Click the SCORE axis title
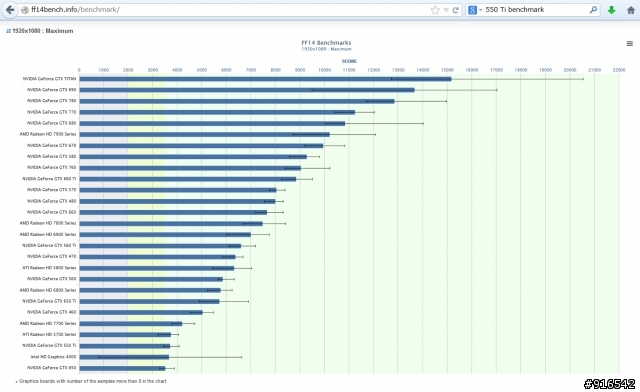The width and height of the screenshot is (640, 392). (349, 61)
